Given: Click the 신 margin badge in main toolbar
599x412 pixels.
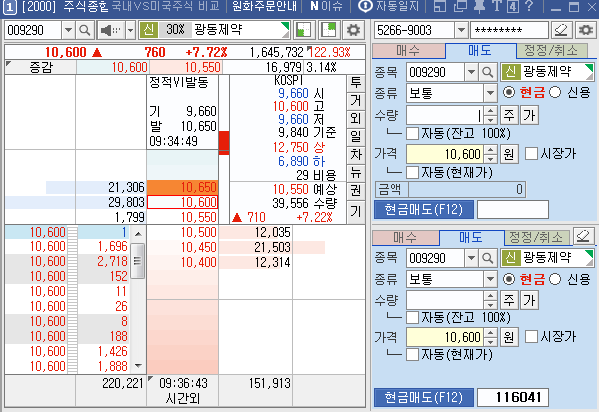Looking at the screenshot, I should [149, 30].
